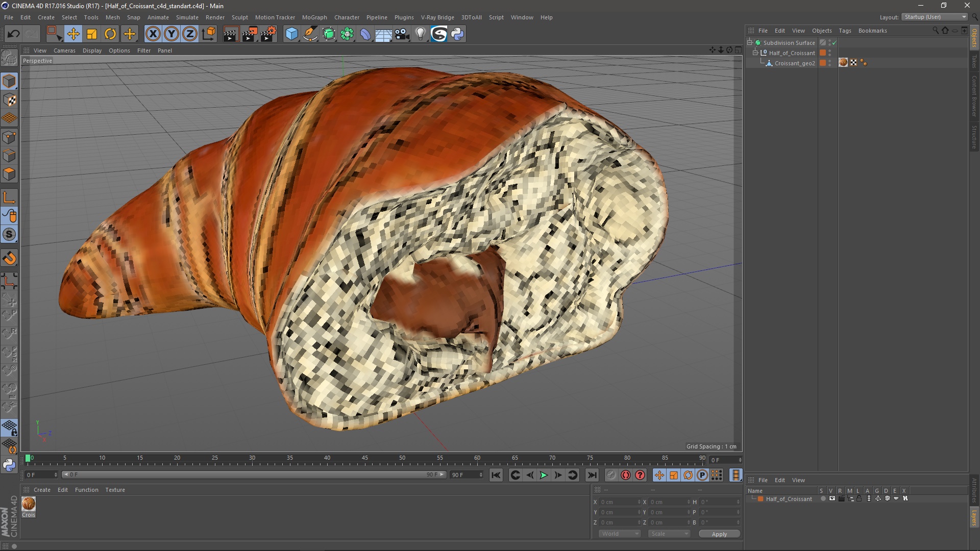Switch to Texture mode icon
Image resolution: width=980 pixels, height=551 pixels.
[x=9, y=100]
